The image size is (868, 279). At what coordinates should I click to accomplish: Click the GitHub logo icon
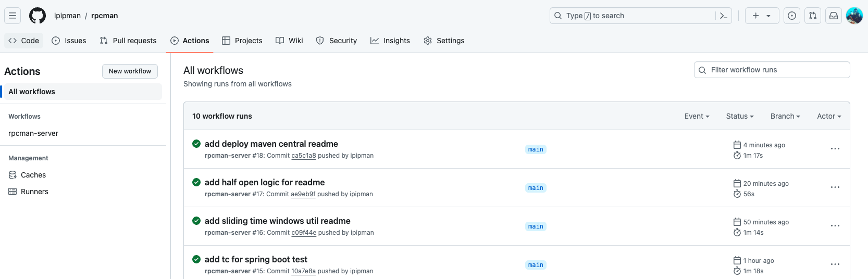tap(38, 16)
